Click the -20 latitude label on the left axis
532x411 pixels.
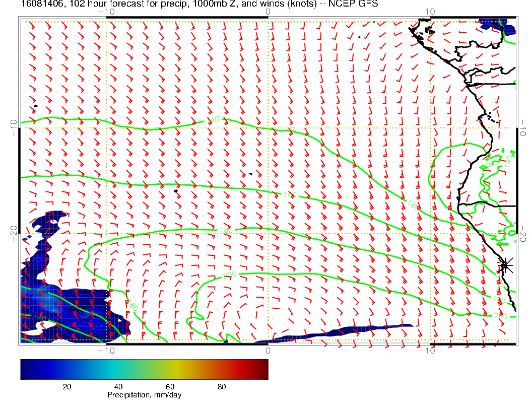coord(13,234)
